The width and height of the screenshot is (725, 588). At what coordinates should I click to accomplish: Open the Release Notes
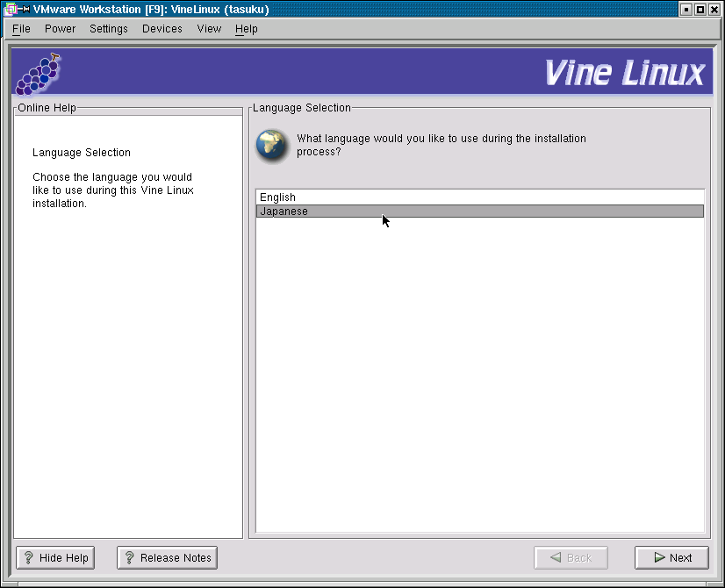pyautogui.click(x=167, y=558)
